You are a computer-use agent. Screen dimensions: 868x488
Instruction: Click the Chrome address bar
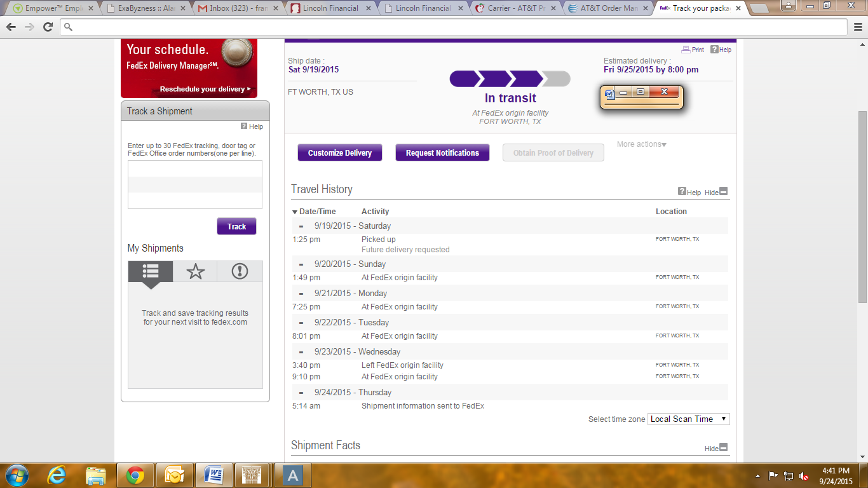tap(454, 27)
